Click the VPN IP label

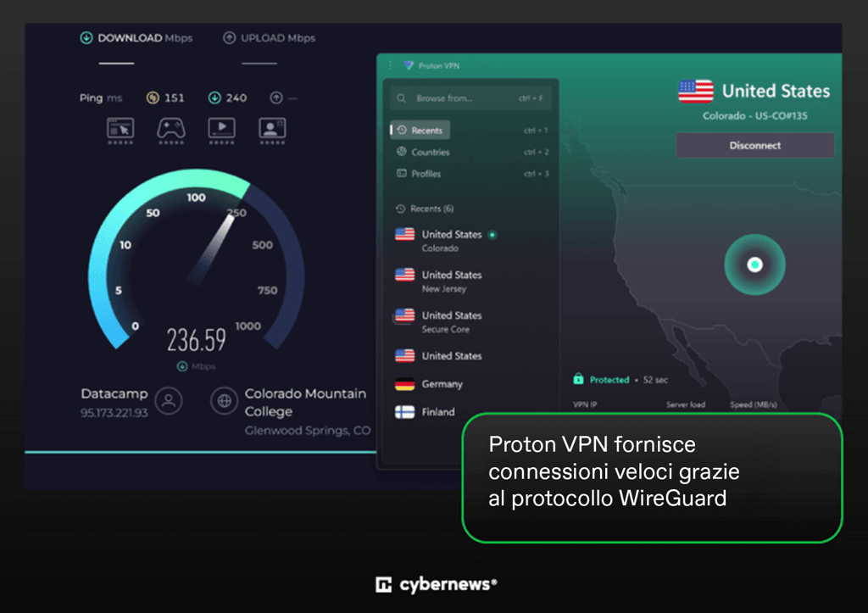pyautogui.click(x=585, y=404)
